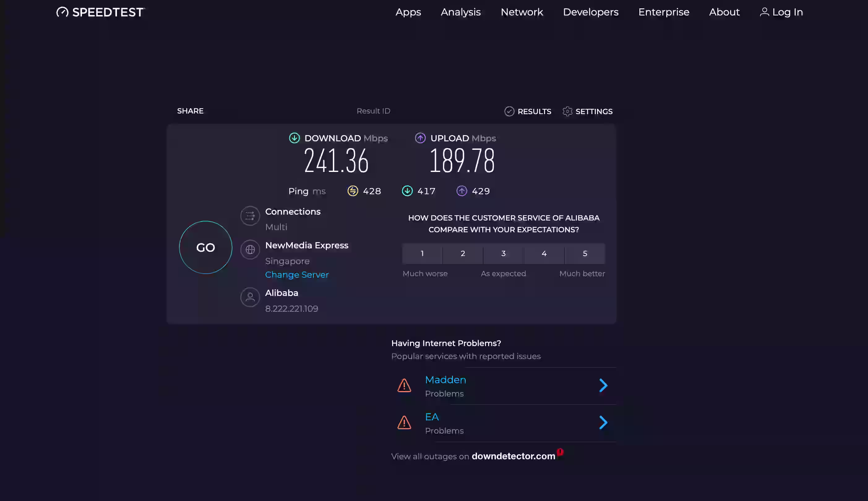Click the As expected label
Image resolution: width=868 pixels, height=501 pixels.
tap(504, 274)
